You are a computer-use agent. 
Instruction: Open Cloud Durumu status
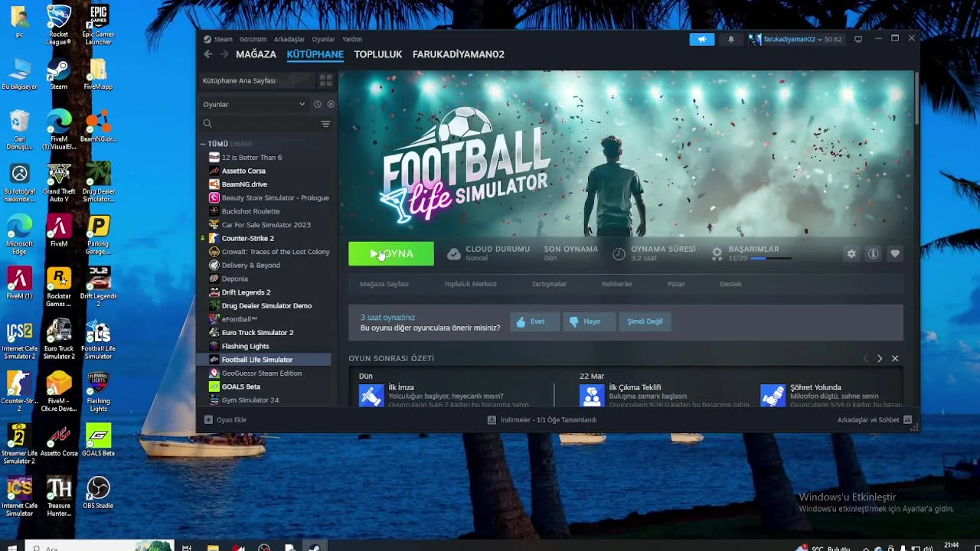(488, 253)
